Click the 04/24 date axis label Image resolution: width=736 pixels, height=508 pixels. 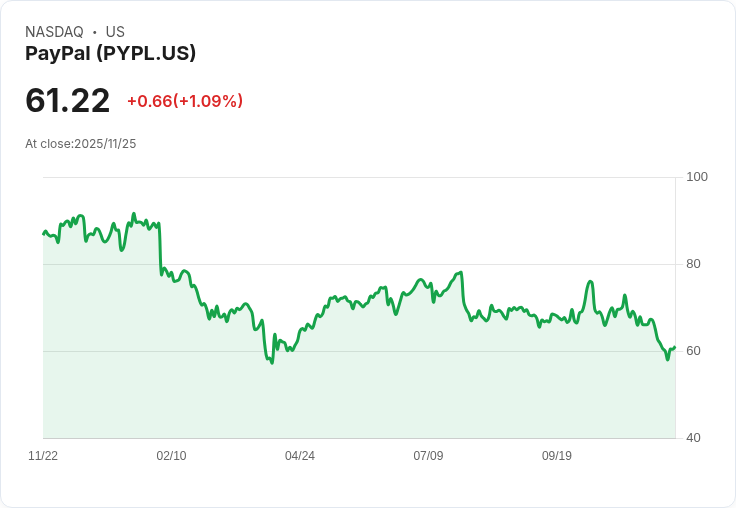[x=299, y=455]
